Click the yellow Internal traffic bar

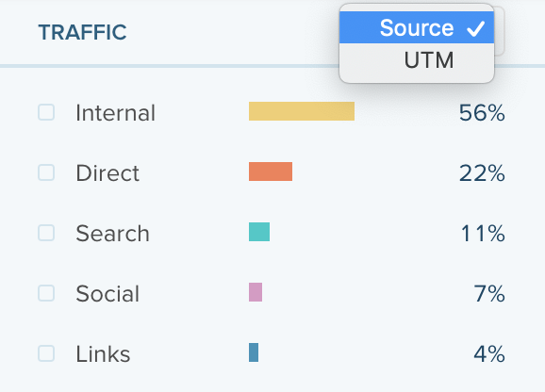[302, 111]
